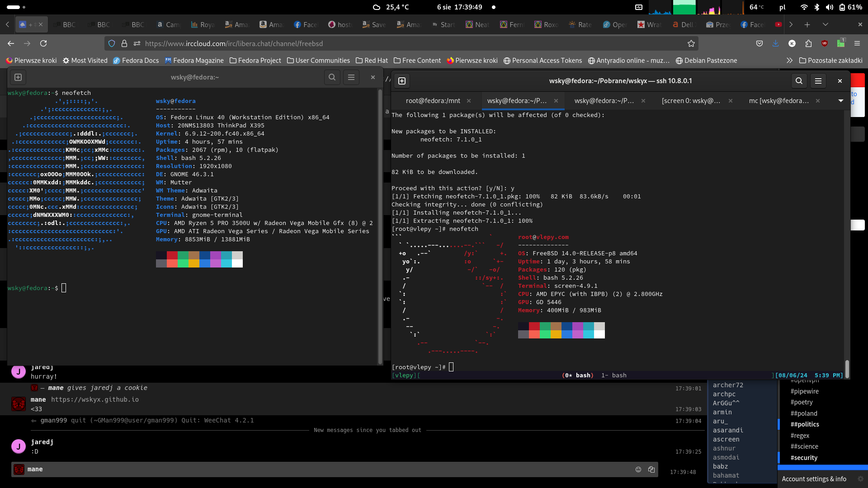
Task: Open the Free Content bookmarks folder
Action: (417, 61)
